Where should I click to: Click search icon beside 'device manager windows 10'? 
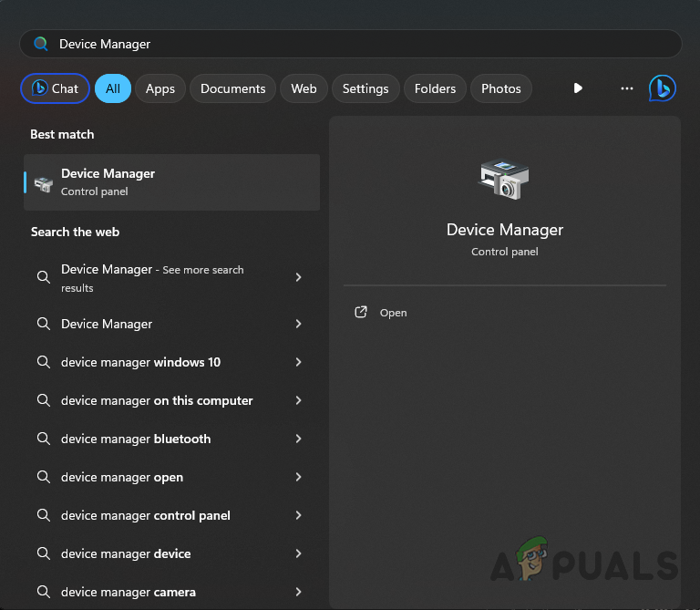[44, 362]
